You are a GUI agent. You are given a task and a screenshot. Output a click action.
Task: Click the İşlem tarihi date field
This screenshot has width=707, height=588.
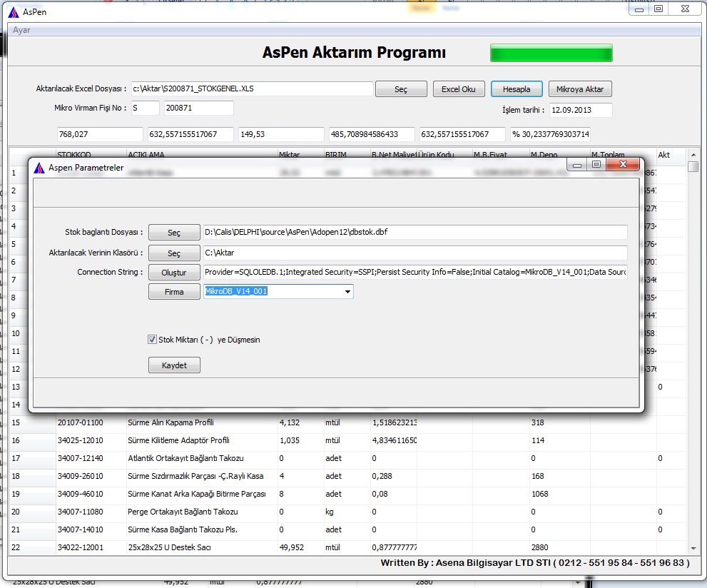pyautogui.click(x=581, y=110)
